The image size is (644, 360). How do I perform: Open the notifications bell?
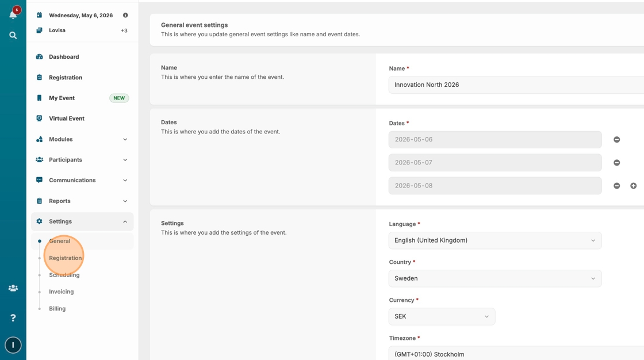coord(13,14)
